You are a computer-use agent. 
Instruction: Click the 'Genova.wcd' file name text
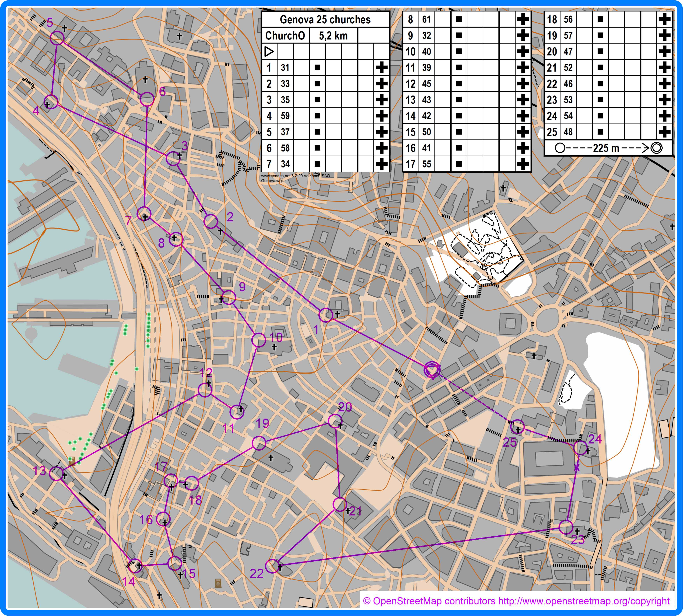(272, 181)
